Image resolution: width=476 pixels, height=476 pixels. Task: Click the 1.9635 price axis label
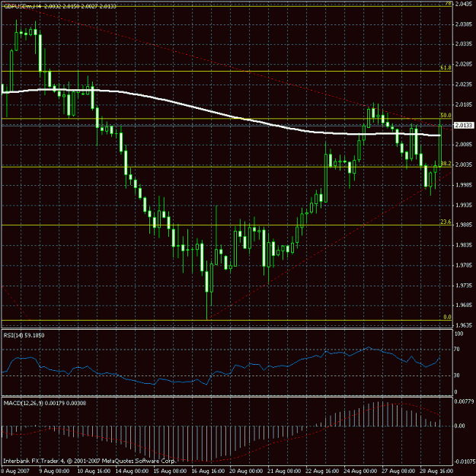(464, 325)
